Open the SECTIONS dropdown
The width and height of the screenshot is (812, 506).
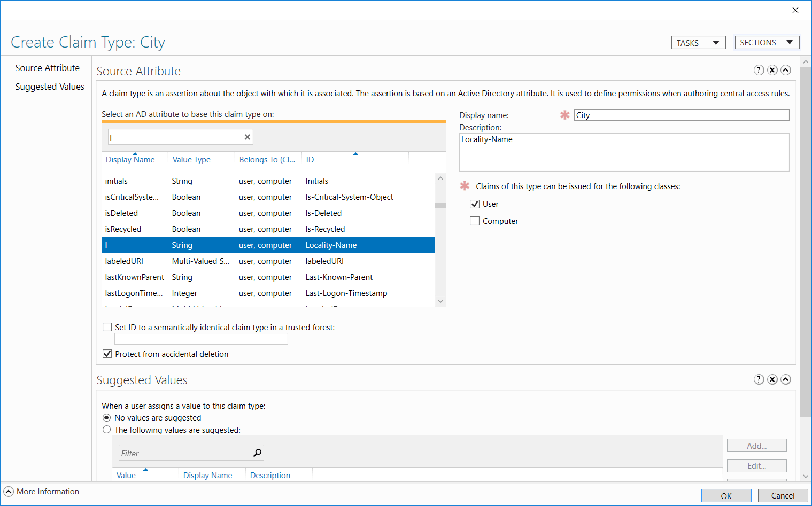pyautogui.click(x=767, y=42)
